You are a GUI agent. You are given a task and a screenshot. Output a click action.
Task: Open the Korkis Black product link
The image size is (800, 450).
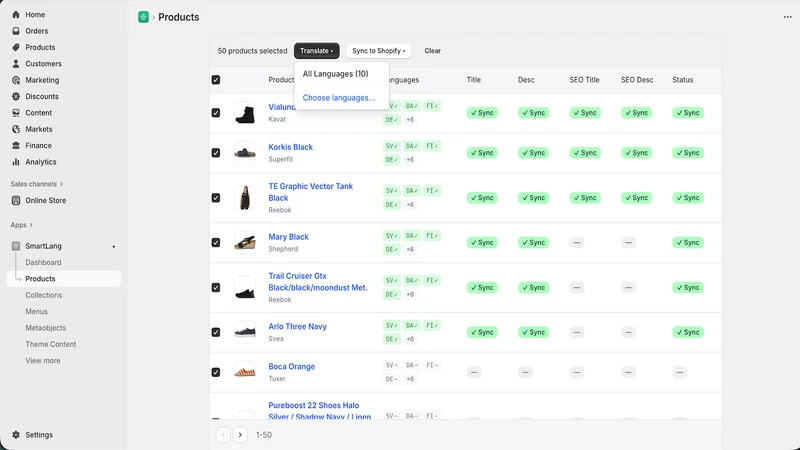pos(290,147)
